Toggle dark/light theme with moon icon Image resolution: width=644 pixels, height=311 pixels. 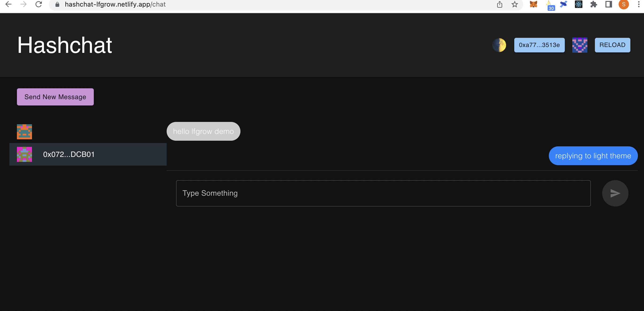(x=500, y=45)
